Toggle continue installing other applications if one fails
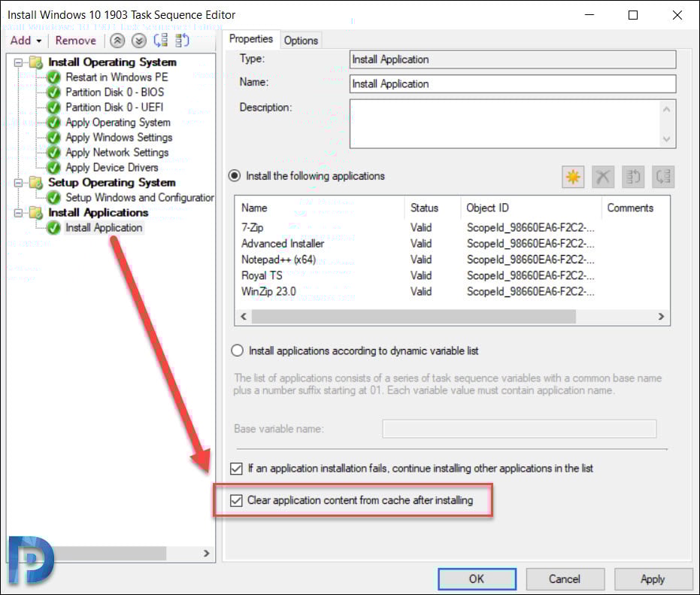The width and height of the screenshot is (700, 595). 236,469
